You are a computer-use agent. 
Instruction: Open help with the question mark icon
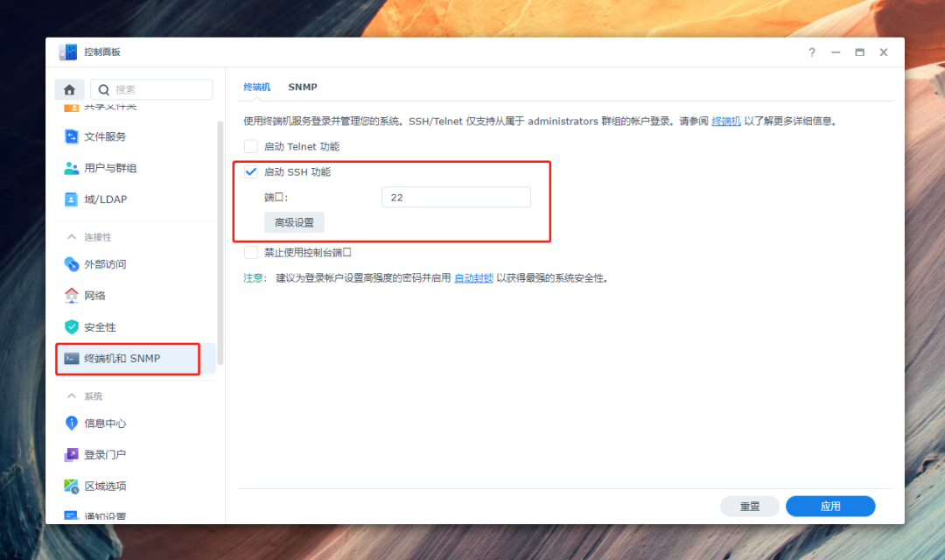click(812, 52)
